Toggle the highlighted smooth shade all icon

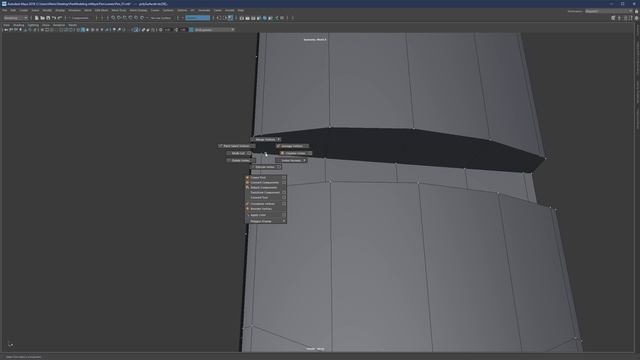[83, 30]
